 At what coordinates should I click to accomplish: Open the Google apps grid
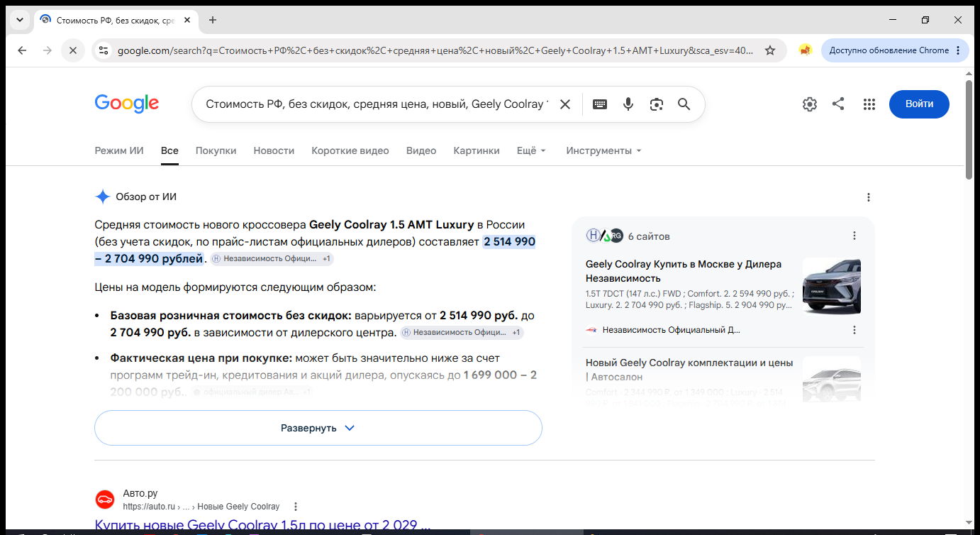point(869,104)
